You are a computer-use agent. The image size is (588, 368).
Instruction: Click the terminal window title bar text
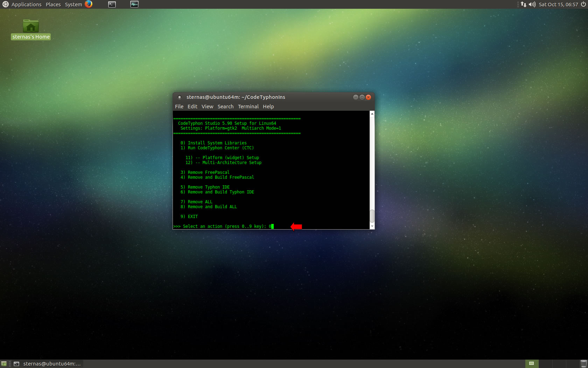(x=236, y=97)
